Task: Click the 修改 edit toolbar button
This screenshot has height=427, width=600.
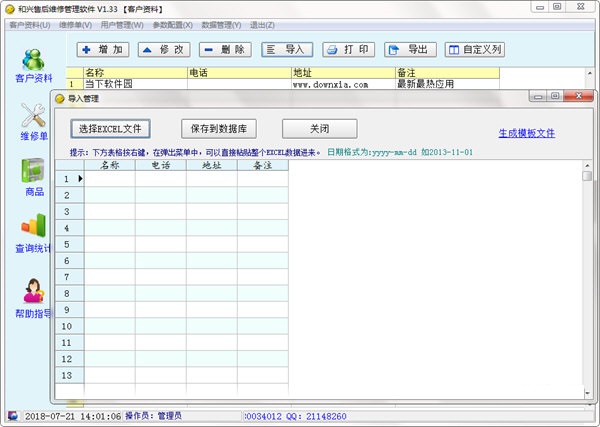Action: [x=164, y=49]
